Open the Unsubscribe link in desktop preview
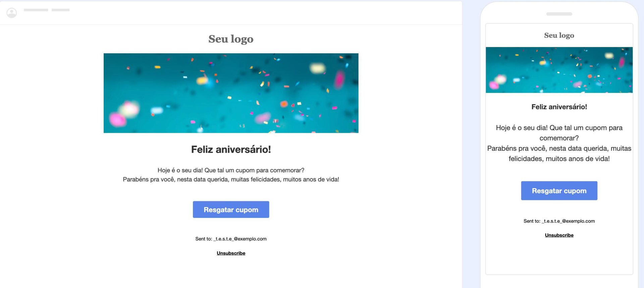 click(x=231, y=253)
